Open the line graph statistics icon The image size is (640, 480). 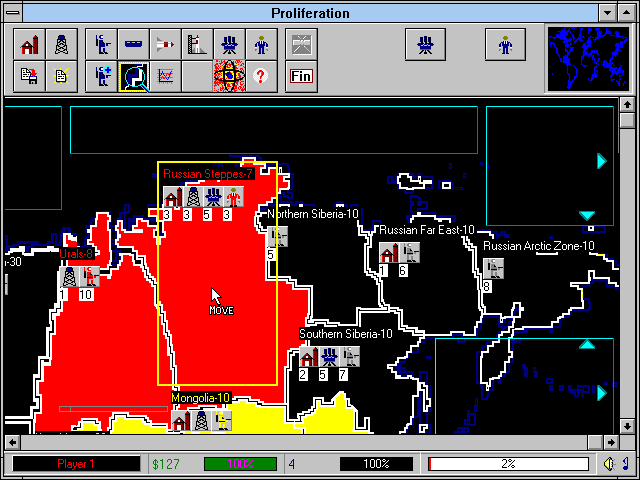point(165,76)
